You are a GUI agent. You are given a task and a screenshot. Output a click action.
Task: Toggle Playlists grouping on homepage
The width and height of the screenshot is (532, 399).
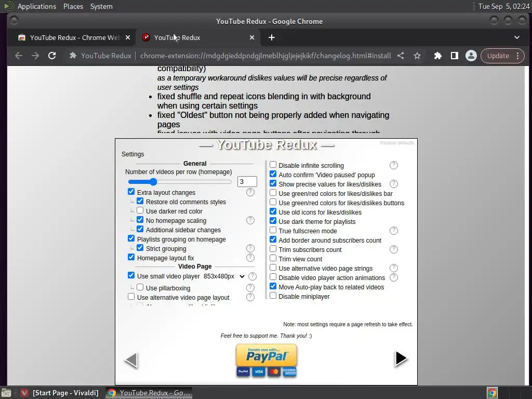(131, 238)
